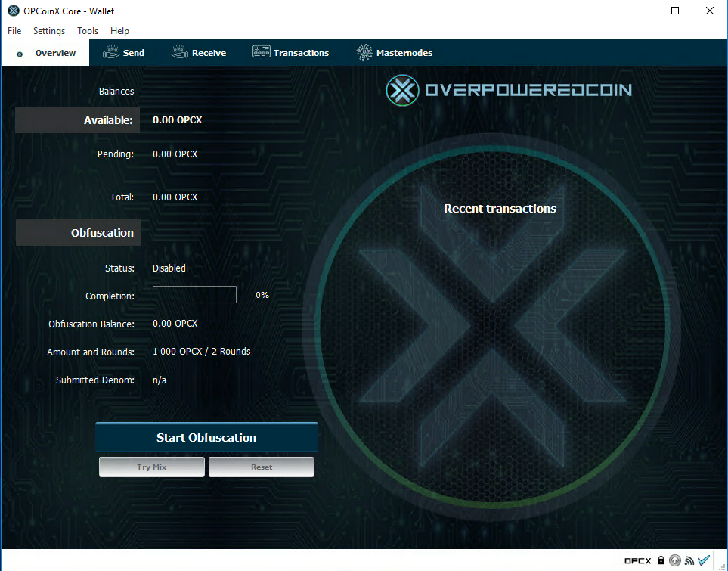728x571 pixels.
Task: Click the 0% completion label
Action: (x=262, y=295)
